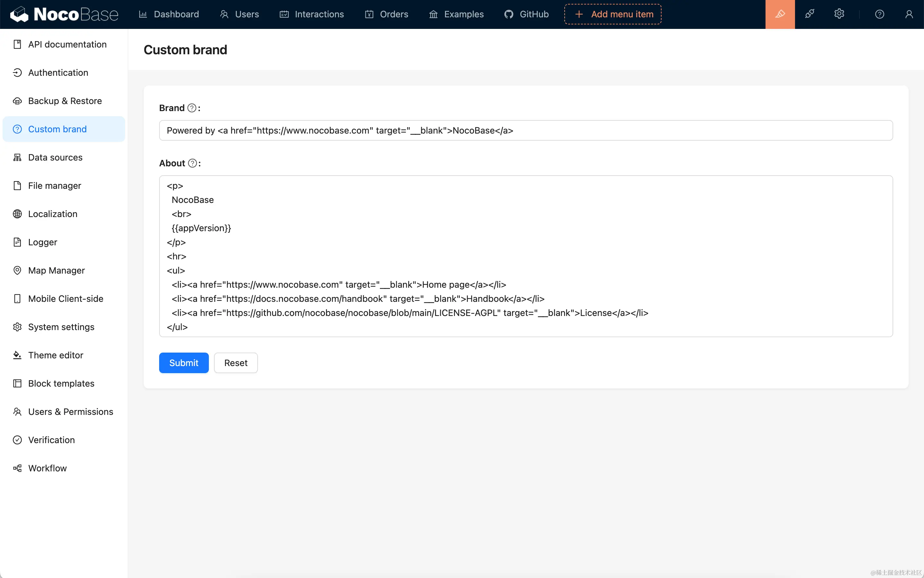Open Data sources settings
Screen dimensions: 924x578
[x=64, y=157]
